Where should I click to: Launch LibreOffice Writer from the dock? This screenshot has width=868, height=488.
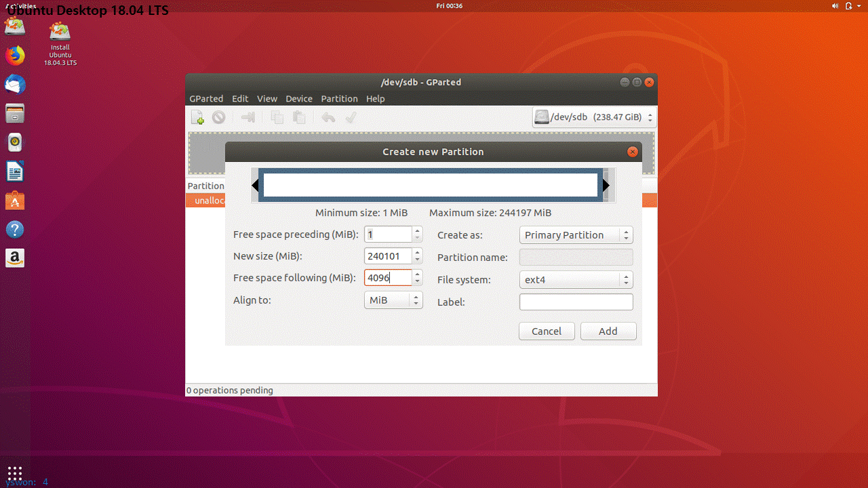(x=15, y=171)
